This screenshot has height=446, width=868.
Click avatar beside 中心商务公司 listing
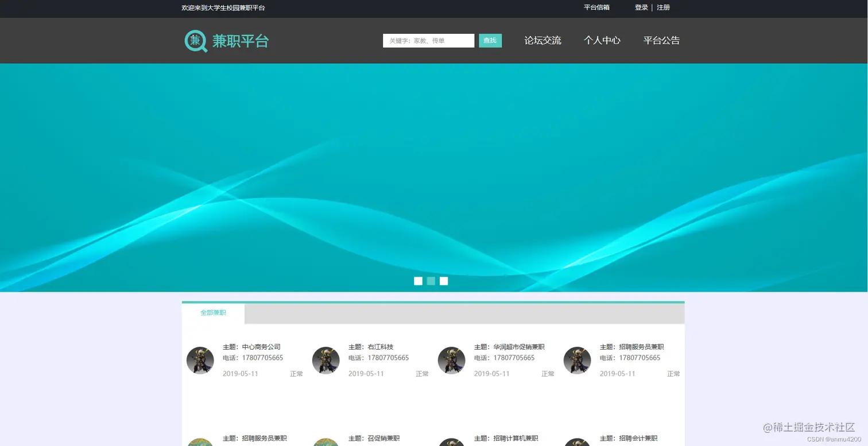pos(200,360)
